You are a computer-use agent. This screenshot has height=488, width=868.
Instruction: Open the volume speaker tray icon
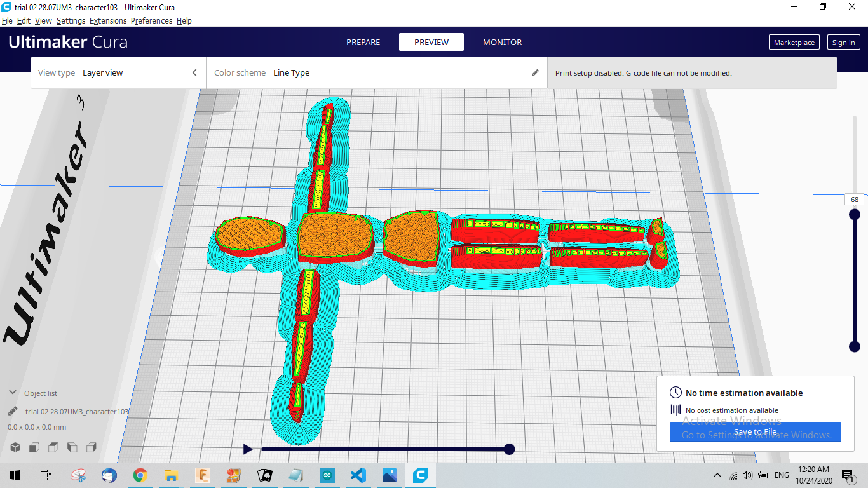747,475
